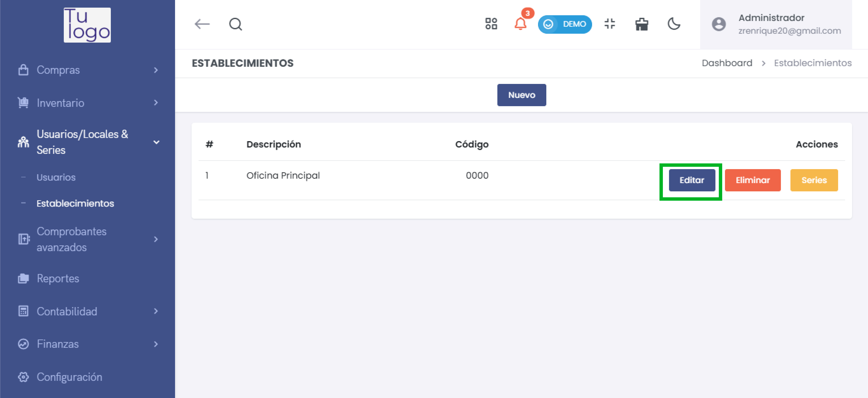This screenshot has width=868, height=398.
Task: Expand the Compras menu chevron
Action: 156,70
